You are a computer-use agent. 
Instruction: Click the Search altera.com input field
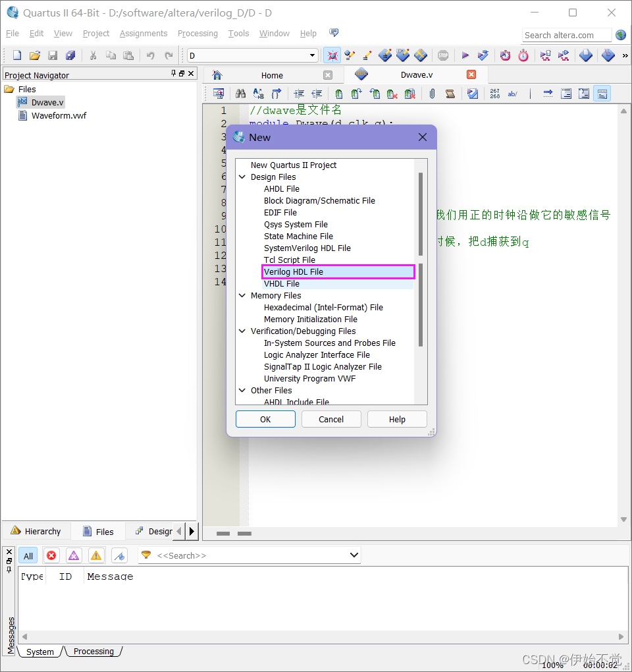point(566,35)
